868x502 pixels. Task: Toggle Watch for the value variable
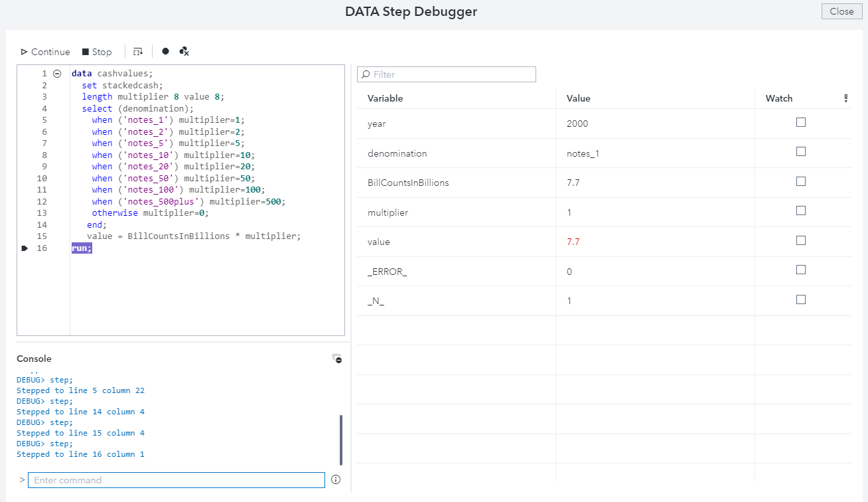click(x=801, y=240)
